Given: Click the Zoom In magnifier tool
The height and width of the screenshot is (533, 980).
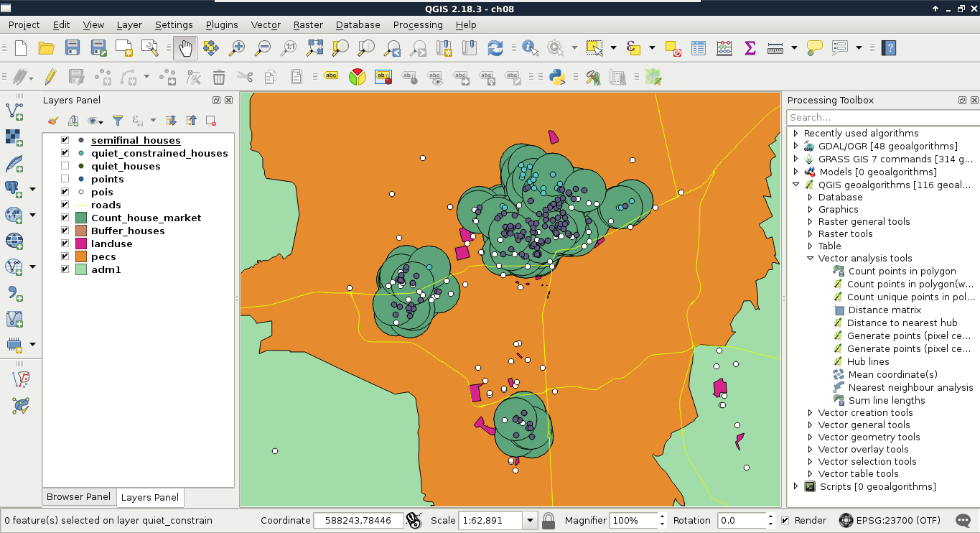Looking at the screenshot, I should pyautogui.click(x=237, y=48).
